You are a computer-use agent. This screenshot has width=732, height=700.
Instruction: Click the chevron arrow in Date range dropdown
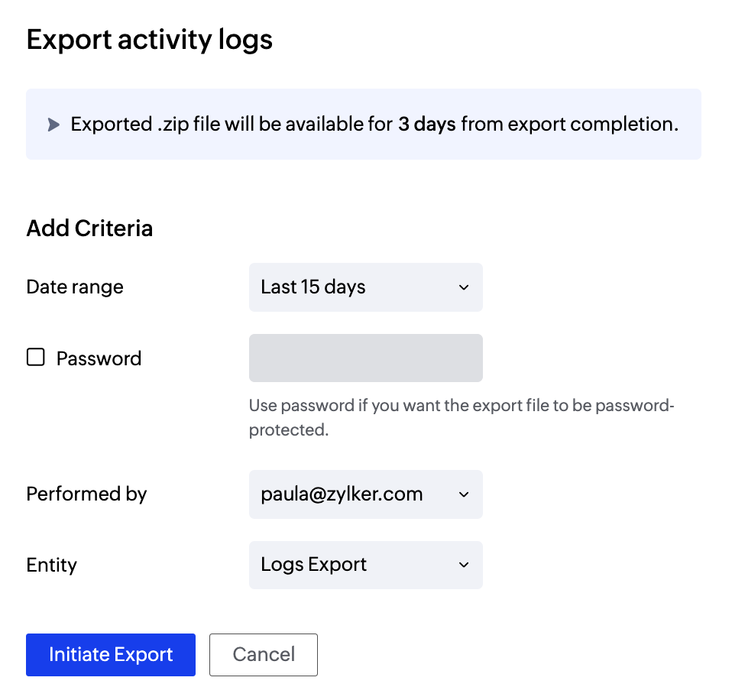coord(463,287)
